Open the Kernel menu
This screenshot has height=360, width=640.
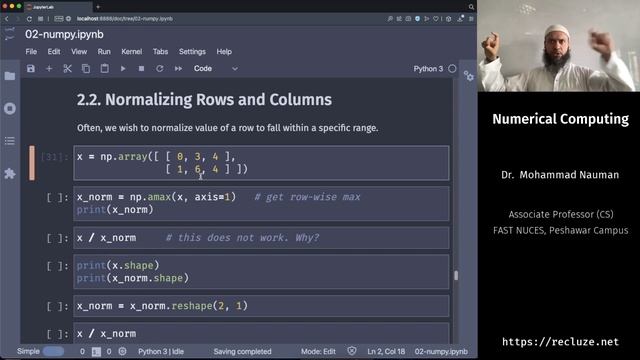[x=131, y=52]
